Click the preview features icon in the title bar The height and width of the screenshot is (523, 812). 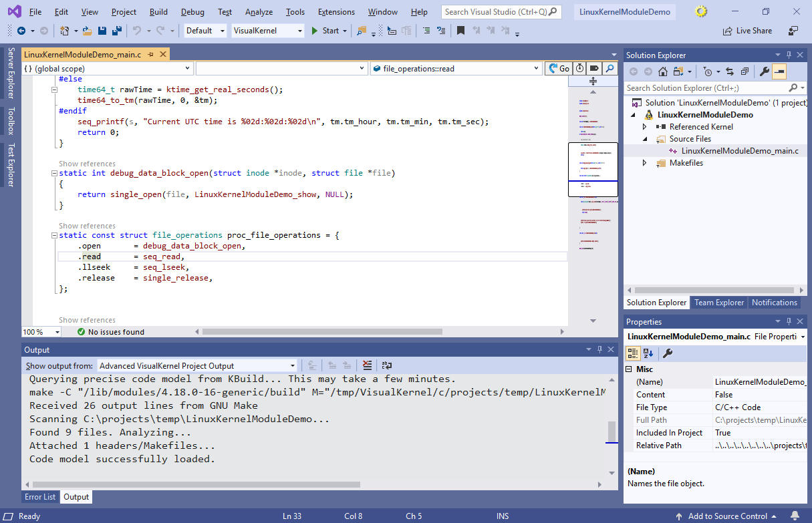pos(700,12)
